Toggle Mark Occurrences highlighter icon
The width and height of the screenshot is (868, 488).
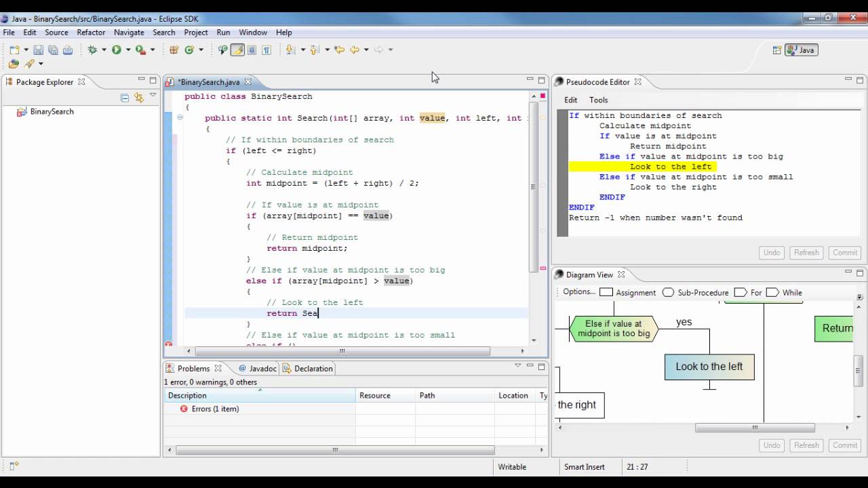237,49
